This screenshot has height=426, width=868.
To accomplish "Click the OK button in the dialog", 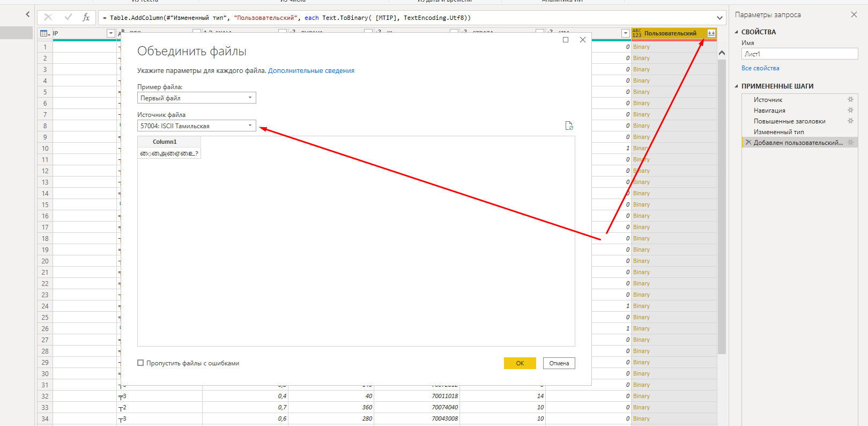I will click(520, 363).
